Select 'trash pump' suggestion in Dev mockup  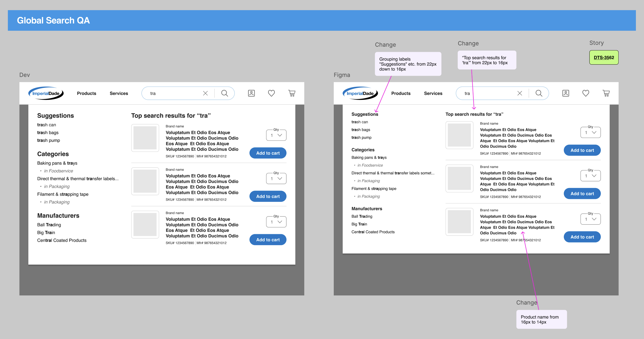49,140
